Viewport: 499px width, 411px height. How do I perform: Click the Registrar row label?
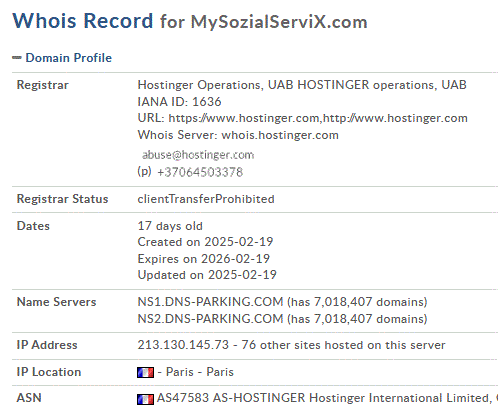pos(43,85)
